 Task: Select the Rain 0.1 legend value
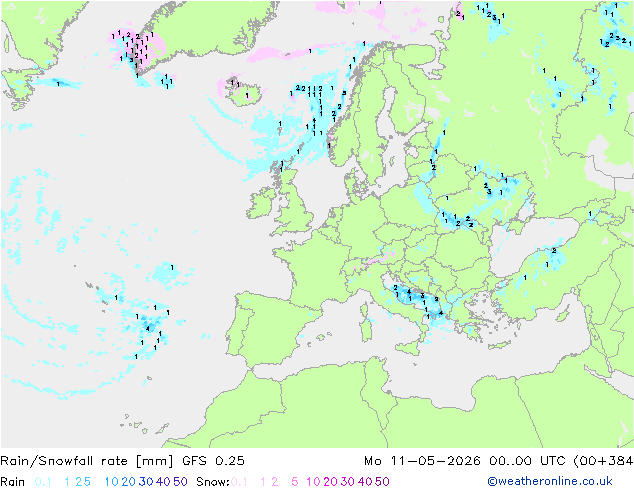[43, 482]
